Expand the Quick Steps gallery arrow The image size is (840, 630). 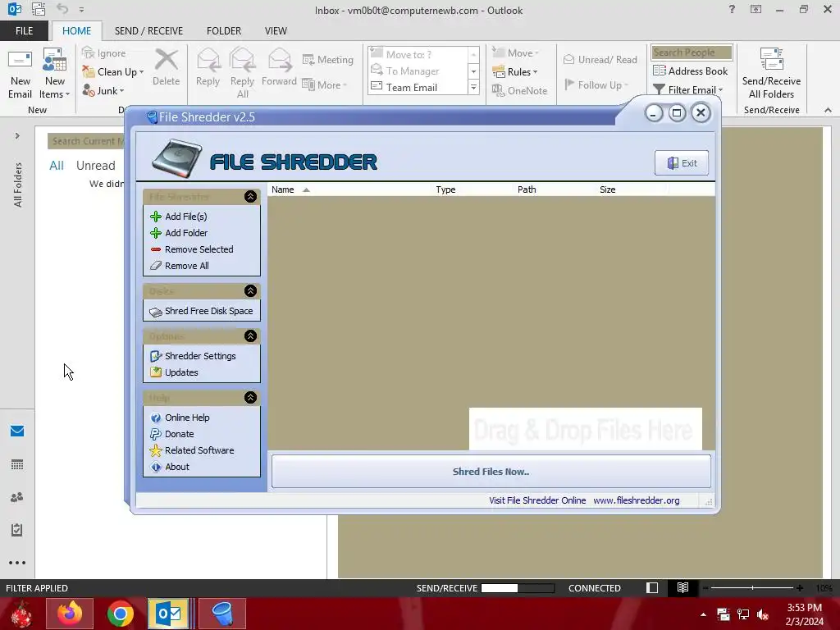tap(473, 87)
